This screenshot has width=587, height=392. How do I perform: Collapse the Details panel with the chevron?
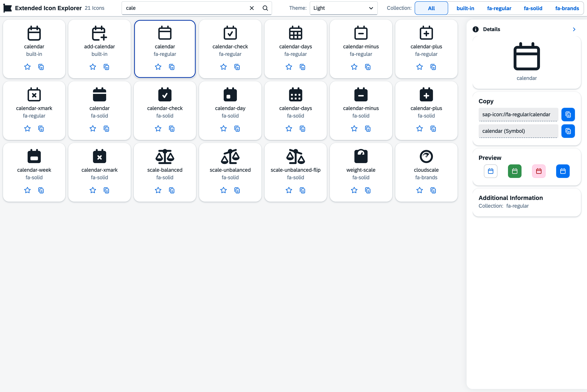pyautogui.click(x=574, y=29)
